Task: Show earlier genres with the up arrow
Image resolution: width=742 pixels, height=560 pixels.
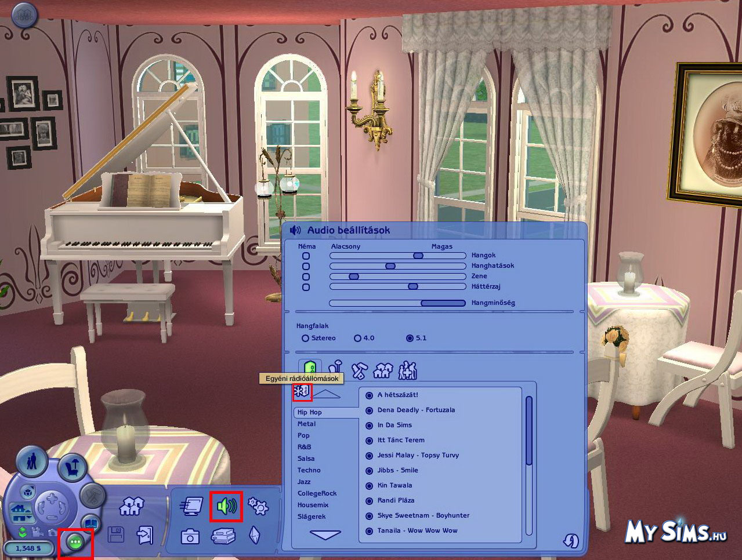Action: (x=327, y=394)
